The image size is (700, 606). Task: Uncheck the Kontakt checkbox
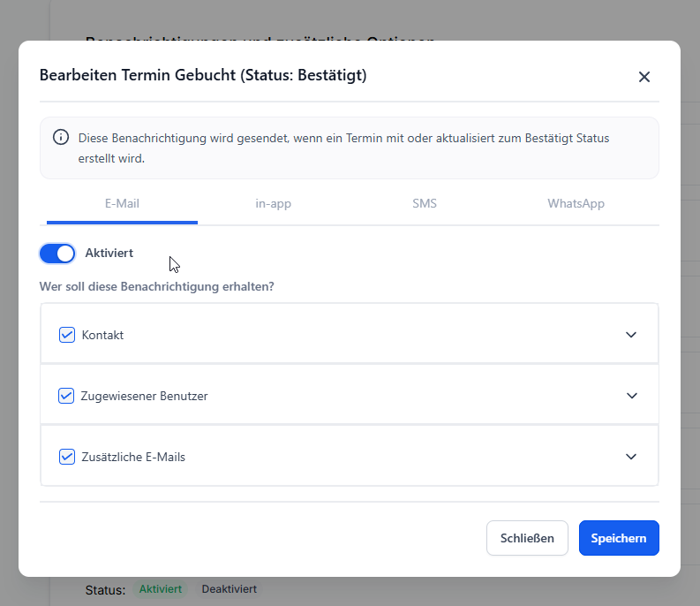[x=66, y=335]
